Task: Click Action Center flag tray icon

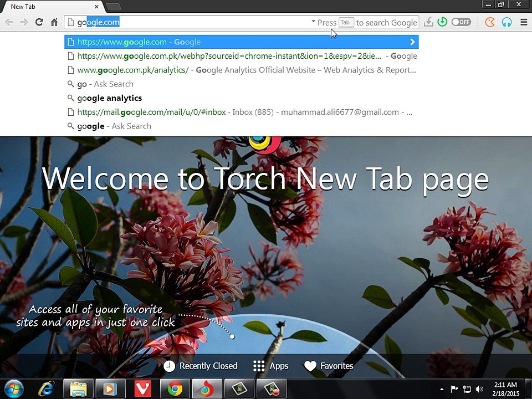Action: (454, 389)
